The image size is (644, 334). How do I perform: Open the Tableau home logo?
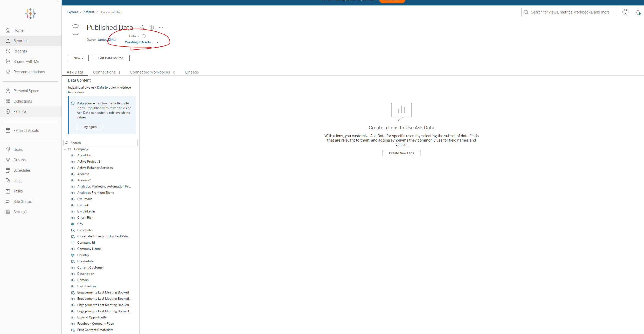[30, 14]
